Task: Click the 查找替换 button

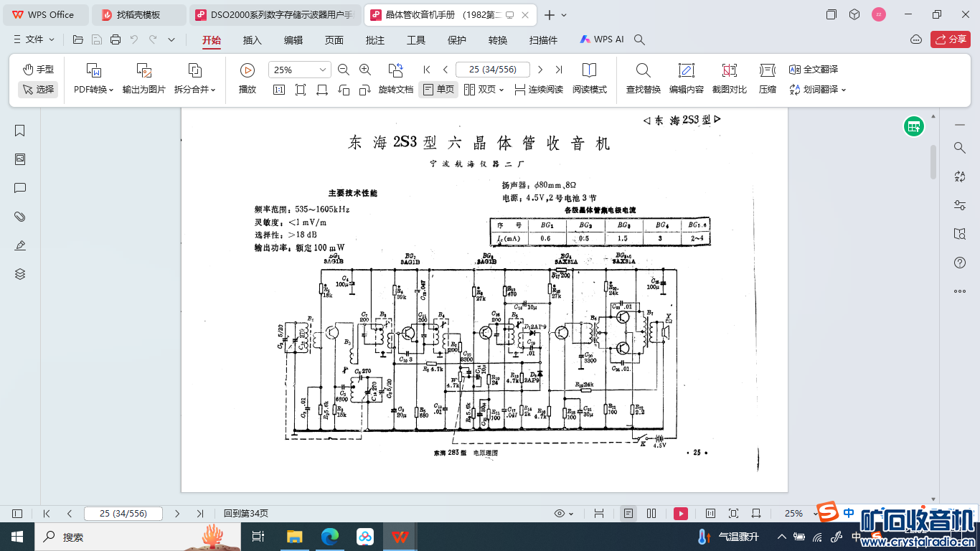Action: point(644,79)
